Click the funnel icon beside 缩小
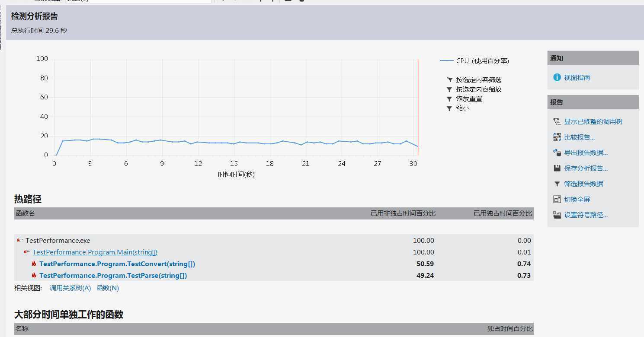The height and width of the screenshot is (337, 644). tap(449, 108)
